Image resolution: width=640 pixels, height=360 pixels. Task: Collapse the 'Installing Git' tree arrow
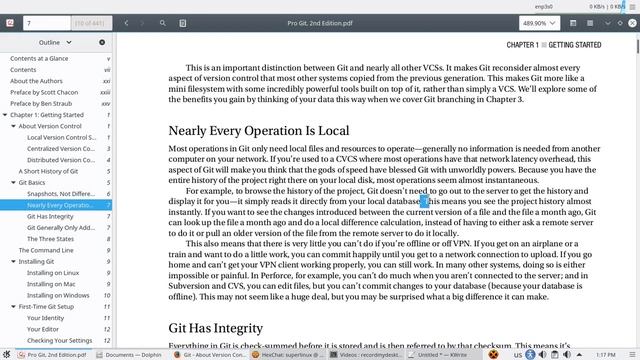click(x=13, y=261)
